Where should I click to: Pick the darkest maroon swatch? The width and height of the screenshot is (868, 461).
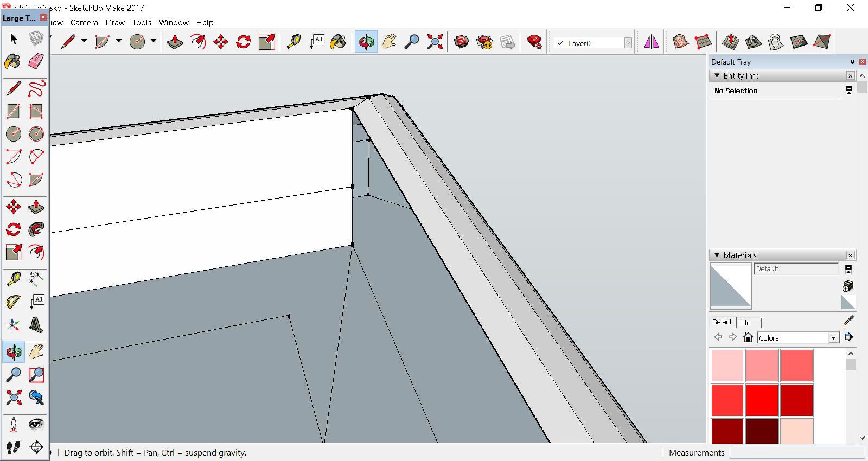(762, 431)
